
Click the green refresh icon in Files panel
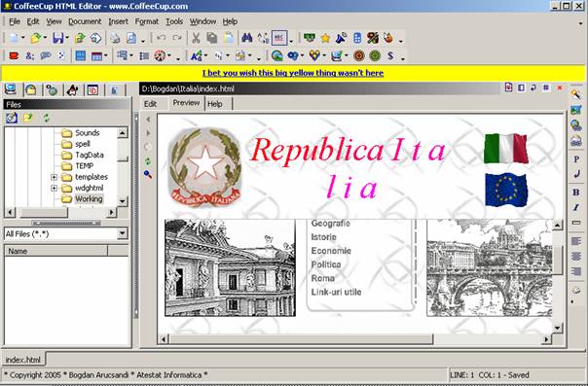(x=46, y=118)
